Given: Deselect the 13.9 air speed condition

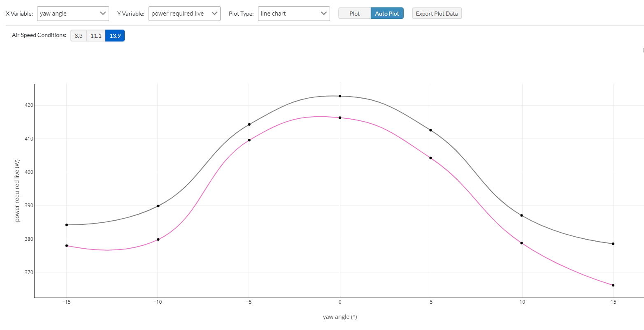Looking at the screenshot, I should [115, 36].
